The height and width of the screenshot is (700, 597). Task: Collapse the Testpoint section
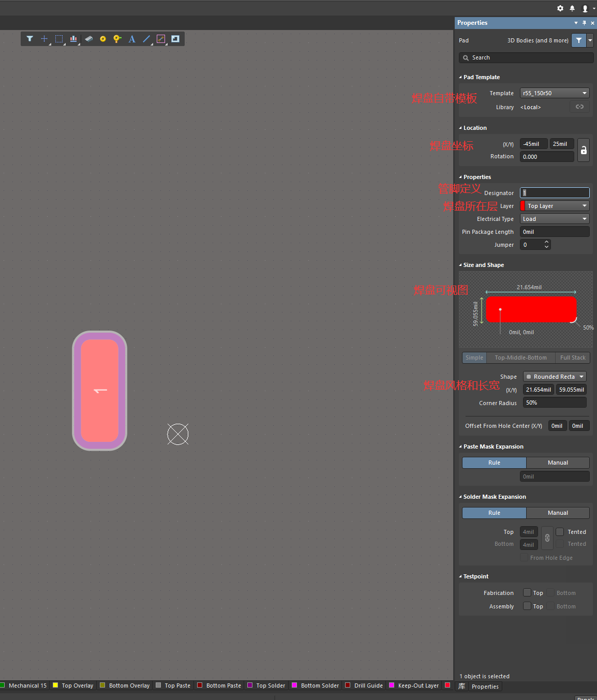tap(460, 576)
